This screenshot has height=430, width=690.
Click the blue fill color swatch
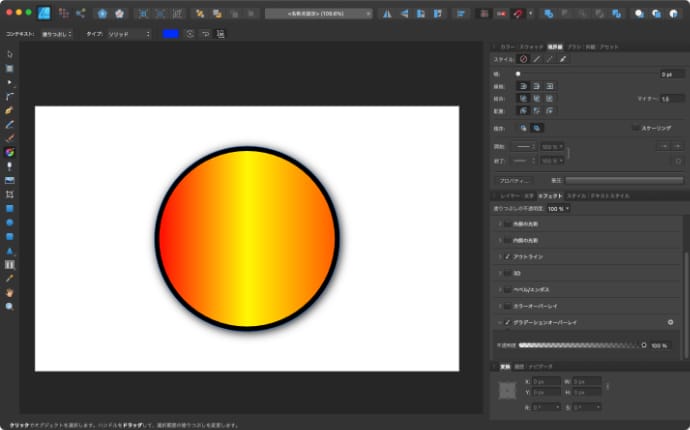coord(170,34)
